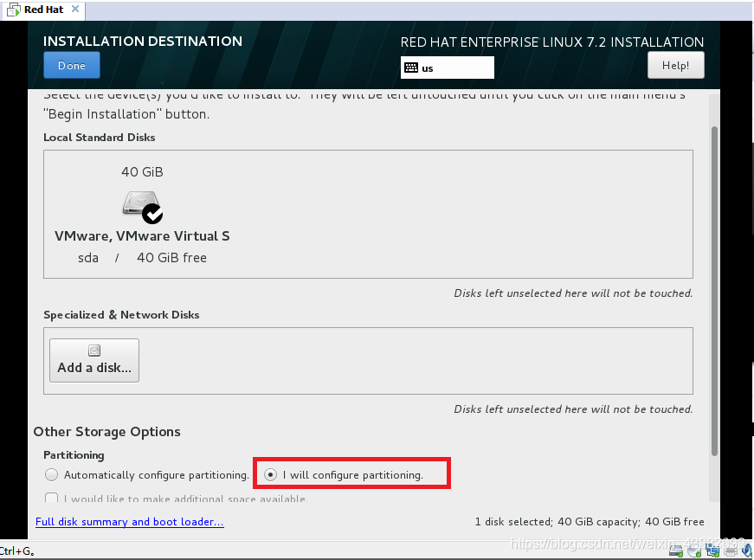Click the Red Hat tab VM icon
The image size is (754, 560).
point(14,10)
